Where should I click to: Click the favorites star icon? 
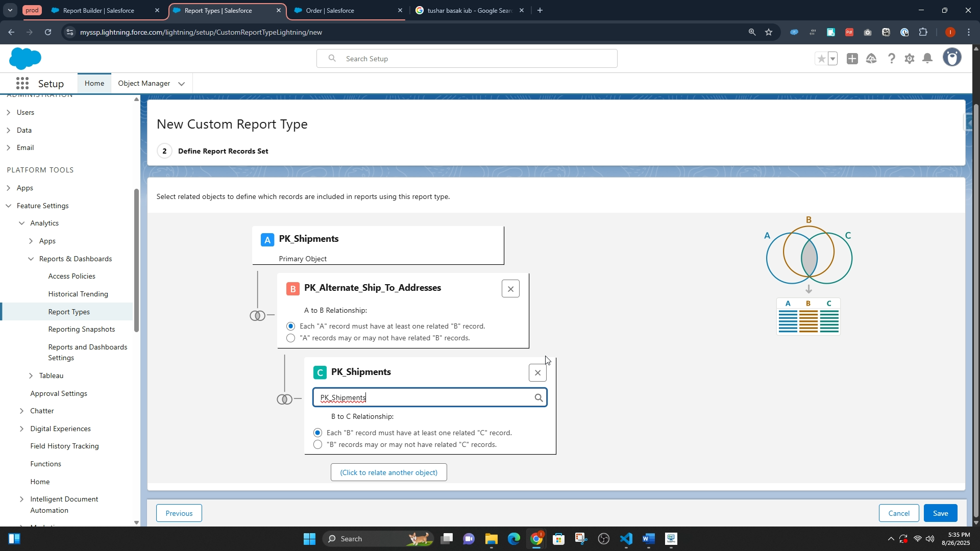821,59
